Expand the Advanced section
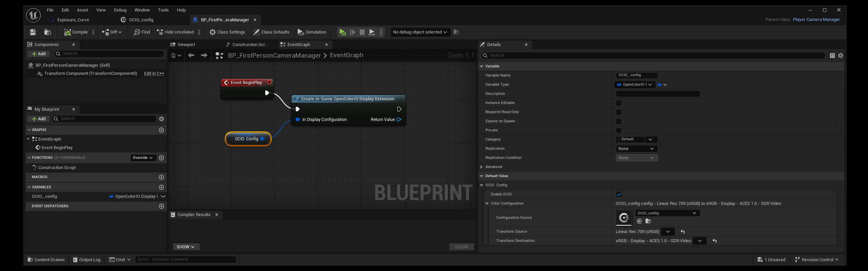 [x=481, y=167]
